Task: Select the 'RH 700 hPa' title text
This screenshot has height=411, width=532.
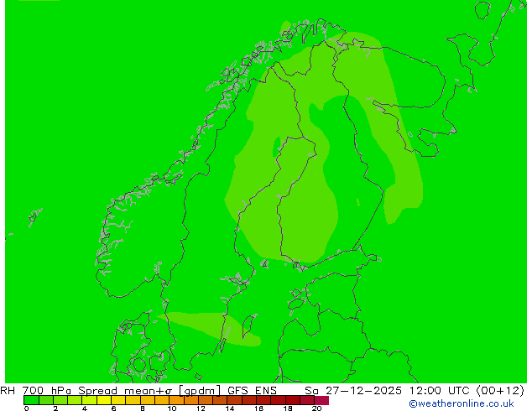Action: click(35, 391)
